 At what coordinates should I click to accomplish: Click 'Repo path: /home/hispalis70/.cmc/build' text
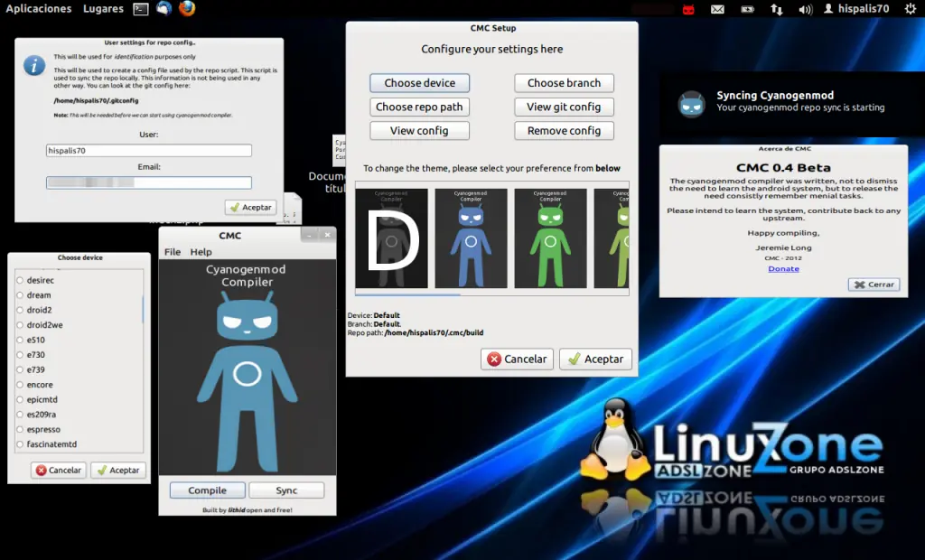click(416, 332)
